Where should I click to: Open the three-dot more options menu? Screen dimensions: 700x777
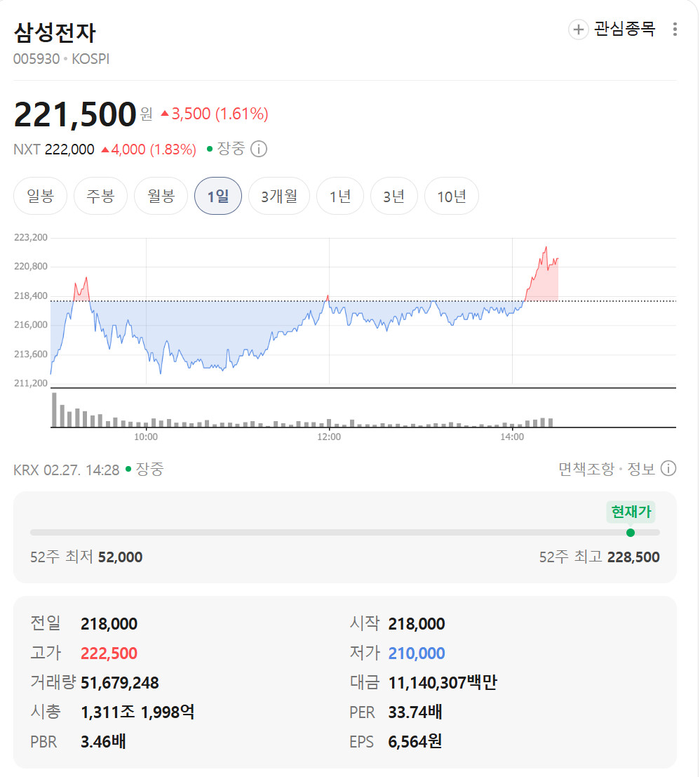675,29
